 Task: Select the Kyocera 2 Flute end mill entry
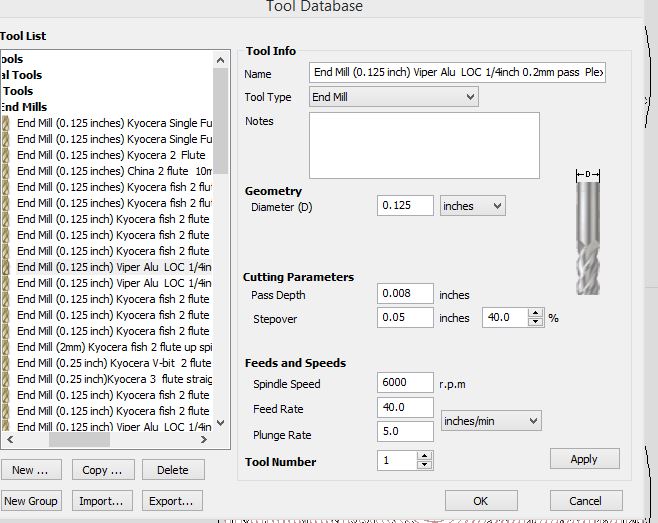click(112, 155)
